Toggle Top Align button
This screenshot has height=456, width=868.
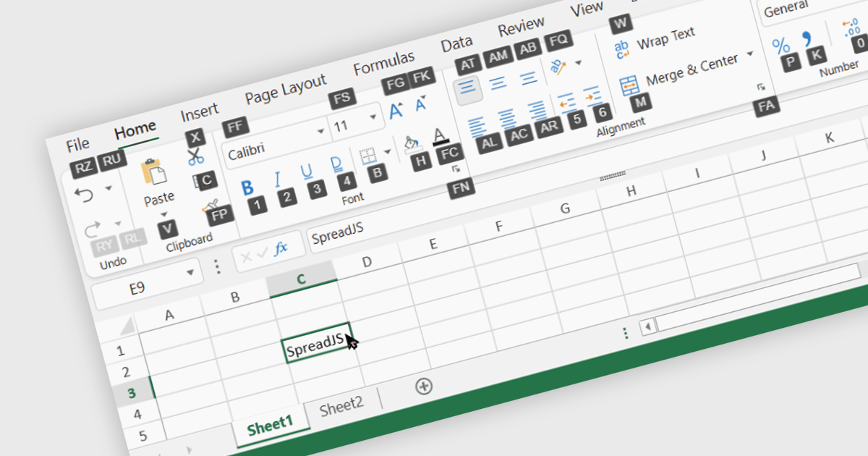[469, 89]
